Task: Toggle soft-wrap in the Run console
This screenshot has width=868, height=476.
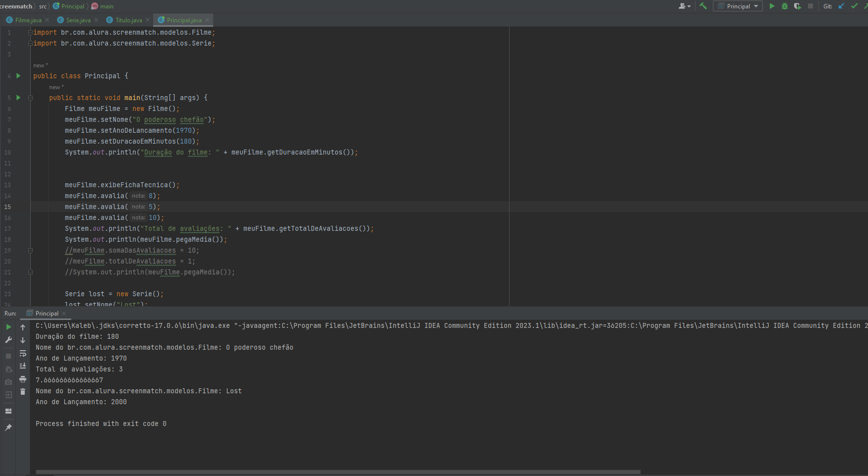Action: [x=23, y=353]
